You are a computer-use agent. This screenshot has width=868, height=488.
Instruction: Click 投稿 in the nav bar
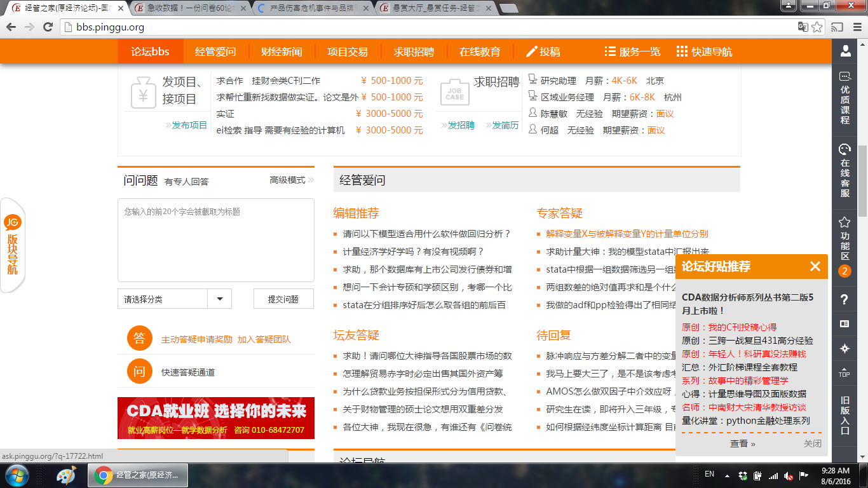click(543, 52)
